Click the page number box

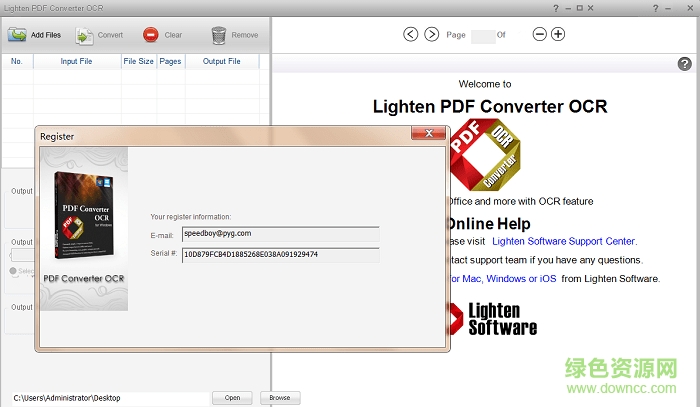[483, 36]
